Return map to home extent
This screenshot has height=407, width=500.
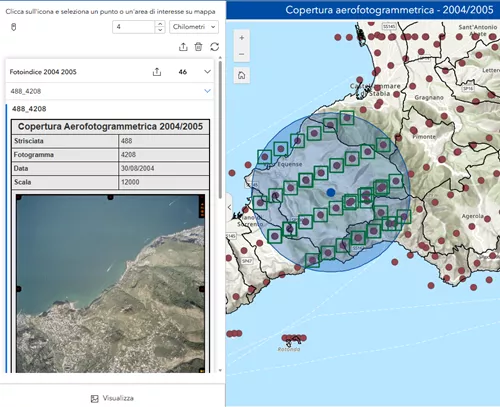pos(242,75)
